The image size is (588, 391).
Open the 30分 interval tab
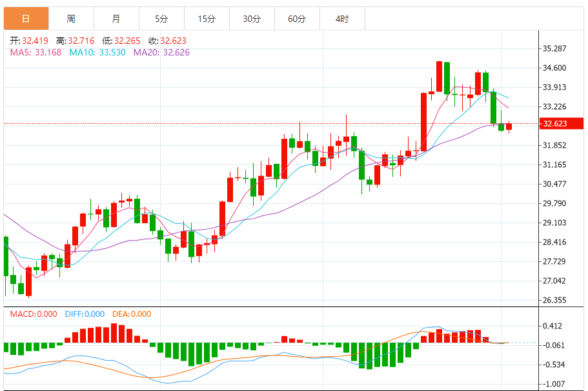[252, 18]
